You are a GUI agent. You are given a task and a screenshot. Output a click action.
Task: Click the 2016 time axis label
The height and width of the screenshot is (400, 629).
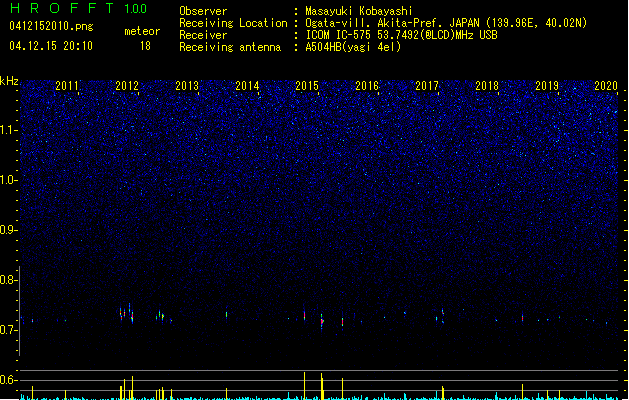point(367,86)
